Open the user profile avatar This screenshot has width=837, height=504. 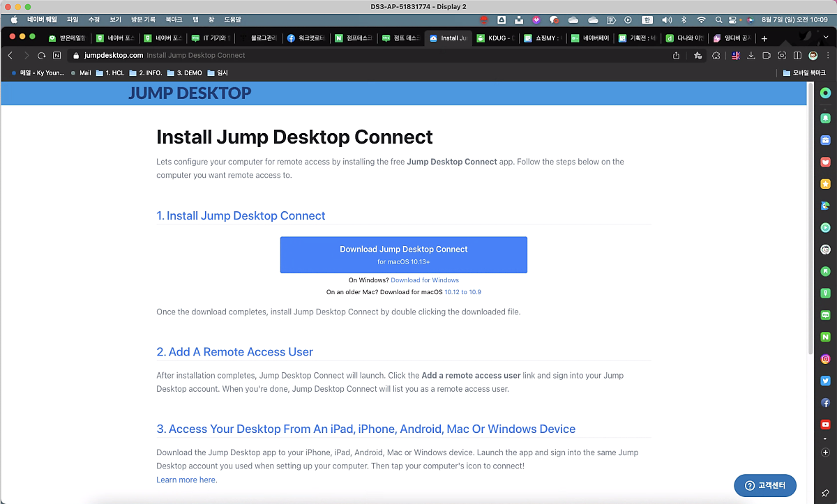pos(813,55)
